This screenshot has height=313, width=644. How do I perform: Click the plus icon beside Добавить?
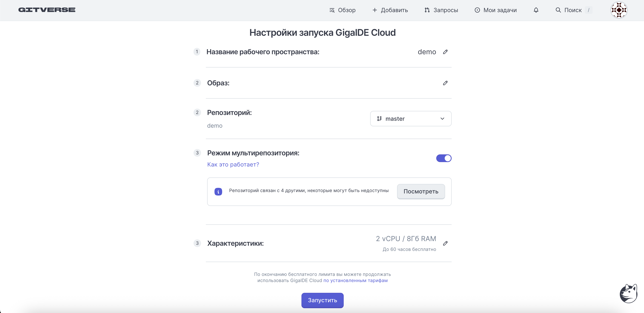point(375,10)
